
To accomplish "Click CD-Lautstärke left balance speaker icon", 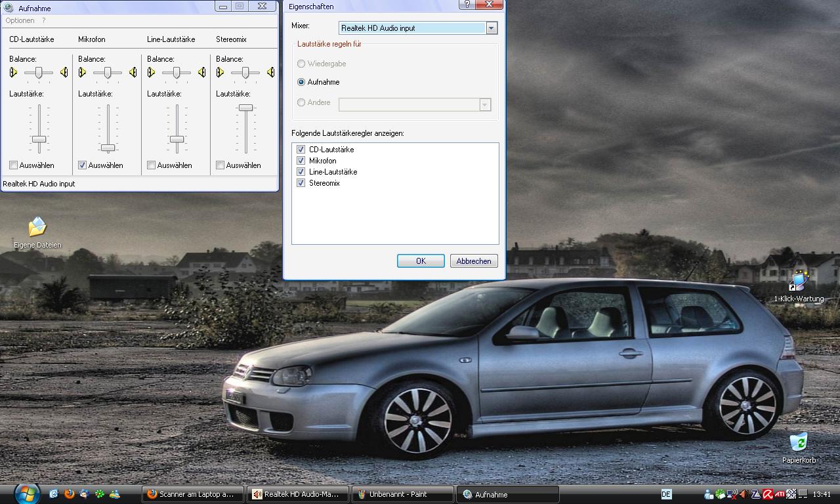I will tap(14, 72).
